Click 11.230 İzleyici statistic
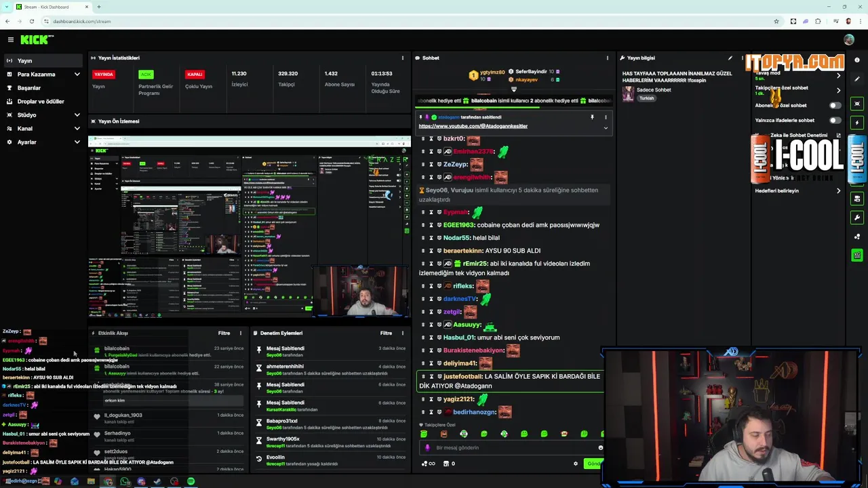Viewport: 868px width, 488px height. pyautogui.click(x=239, y=79)
